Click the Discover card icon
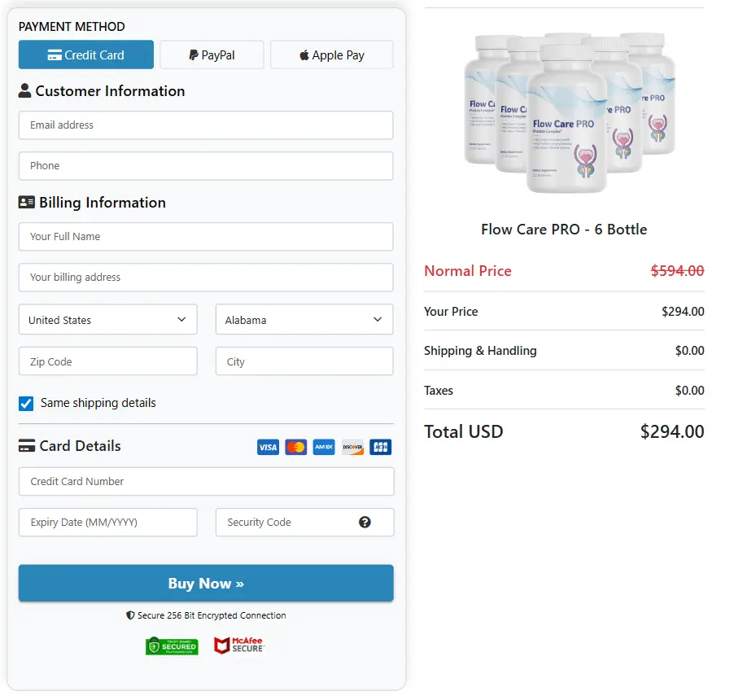The image size is (734, 700). tap(352, 447)
